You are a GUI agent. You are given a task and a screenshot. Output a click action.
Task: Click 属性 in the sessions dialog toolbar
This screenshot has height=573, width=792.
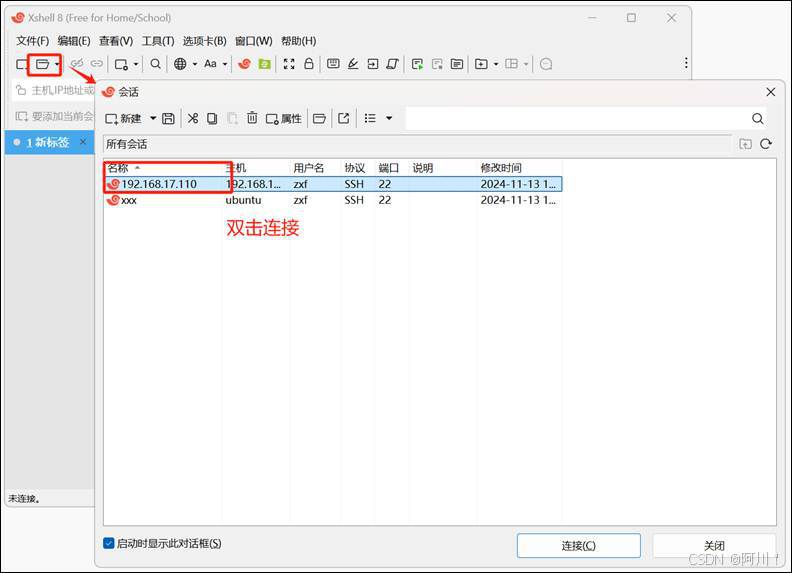(x=283, y=119)
